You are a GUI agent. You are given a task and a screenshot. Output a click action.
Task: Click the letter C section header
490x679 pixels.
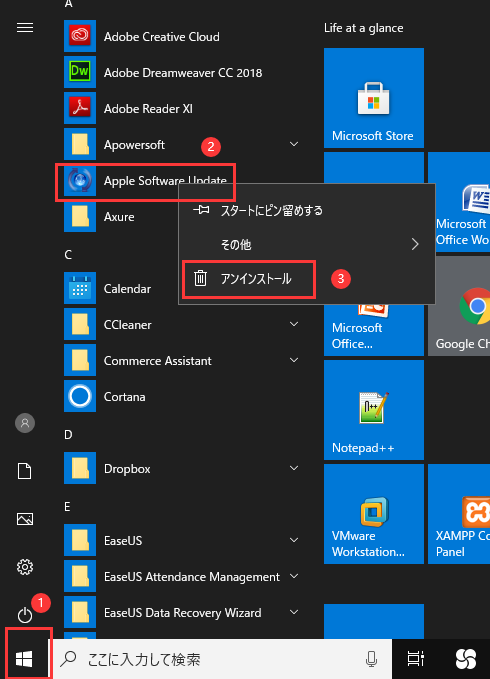68,255
